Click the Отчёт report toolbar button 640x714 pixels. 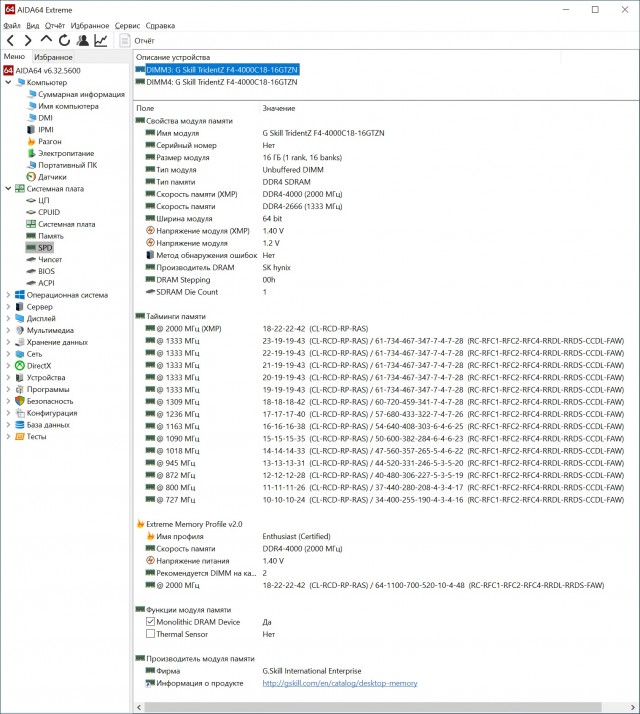click(137, 41)
